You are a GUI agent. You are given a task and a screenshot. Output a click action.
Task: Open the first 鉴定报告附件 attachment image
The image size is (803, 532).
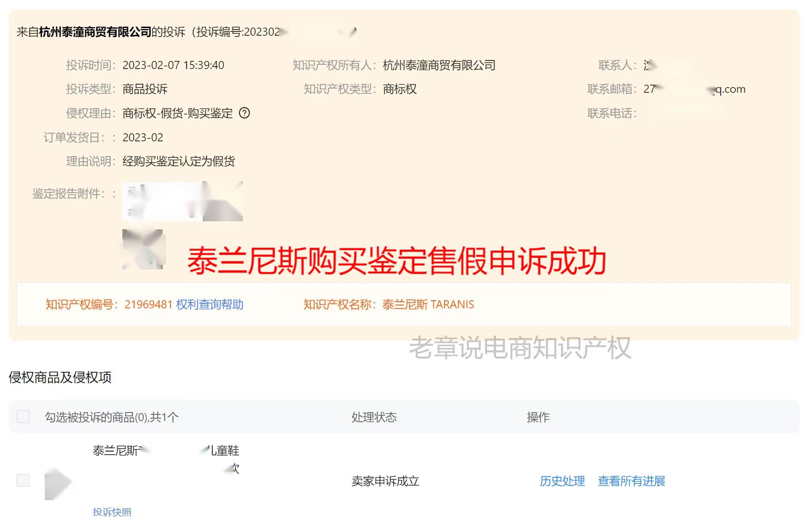[x=182, y=201]
